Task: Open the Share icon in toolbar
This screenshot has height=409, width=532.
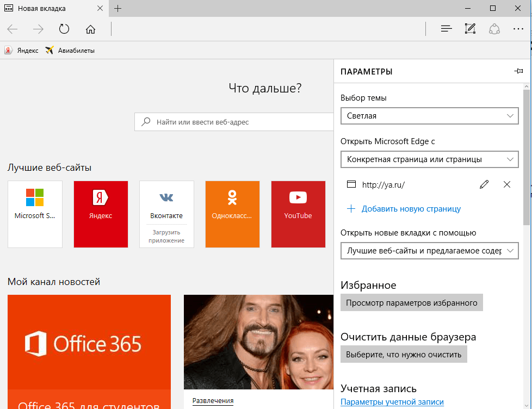Action: pos(494,29)
